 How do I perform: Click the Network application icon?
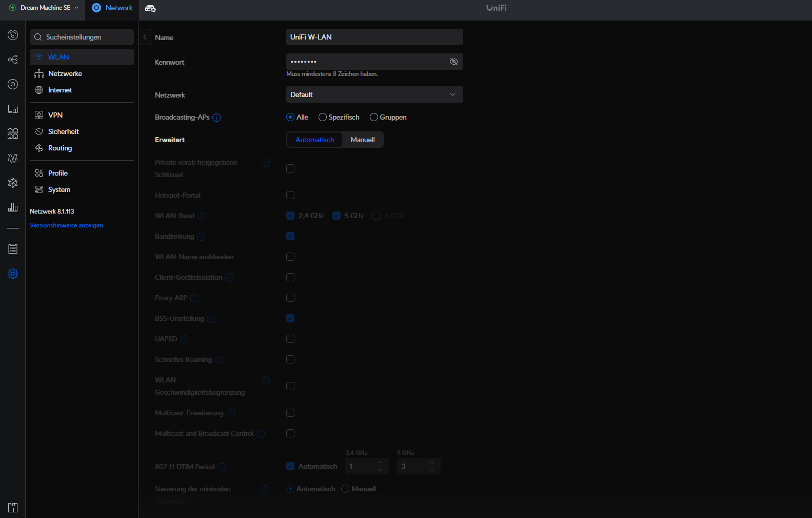coord(96,8)
